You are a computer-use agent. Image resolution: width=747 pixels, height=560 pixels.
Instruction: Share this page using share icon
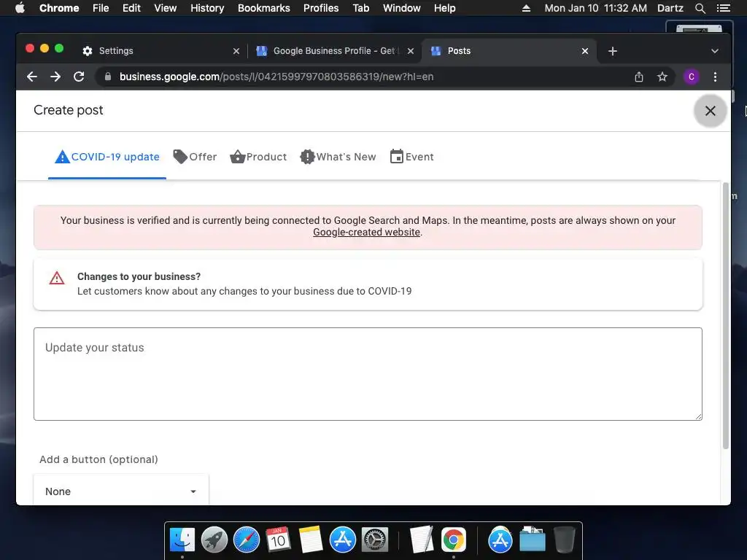639,77
